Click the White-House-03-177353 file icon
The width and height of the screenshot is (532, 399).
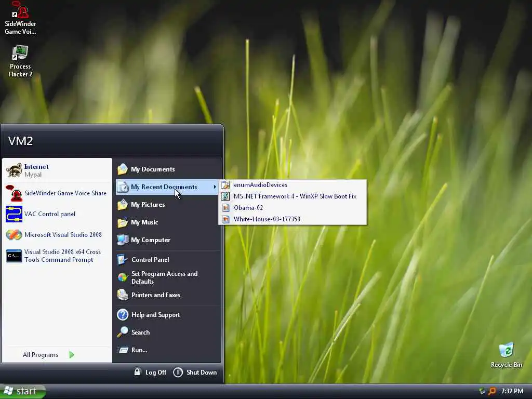pos(225,219)
